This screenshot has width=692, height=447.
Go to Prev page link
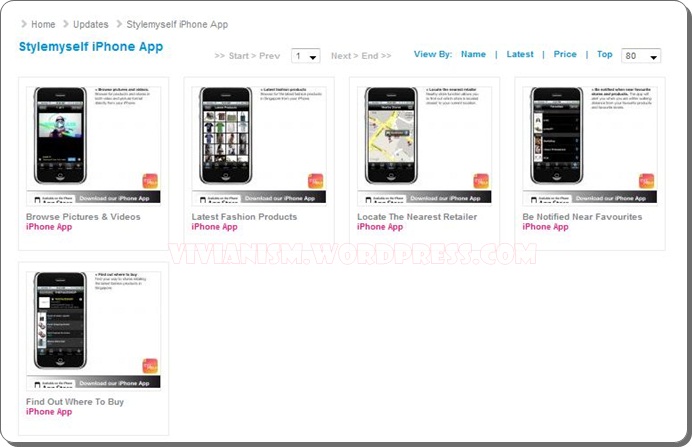[x=269, y=56]
